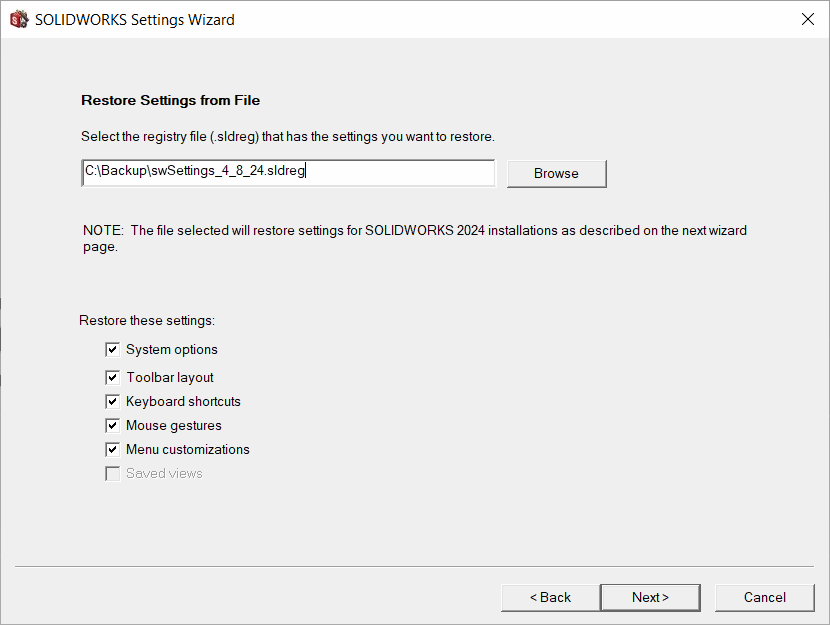This screenshot has height=625, width=830.
Task: Click the grayed-out Saved views checkbox
Action: (x=112, y=473)
